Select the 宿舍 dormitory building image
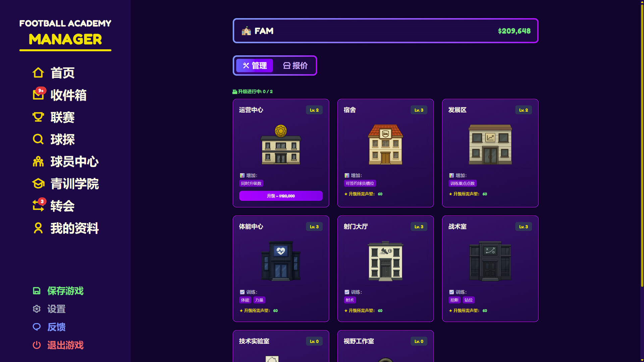Screen dimensions: 644x362 tap(385, 144)
